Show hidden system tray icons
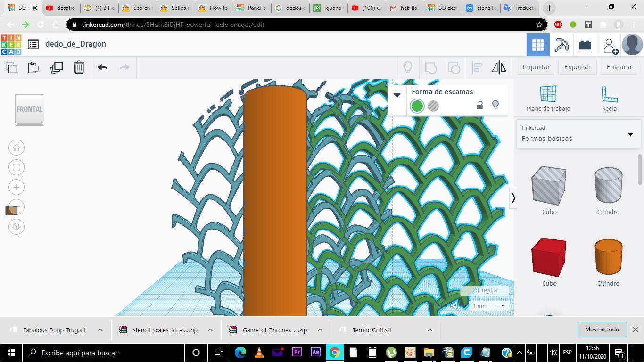Image resolution: width=644 pixels, height=362 pixels. 519,352
